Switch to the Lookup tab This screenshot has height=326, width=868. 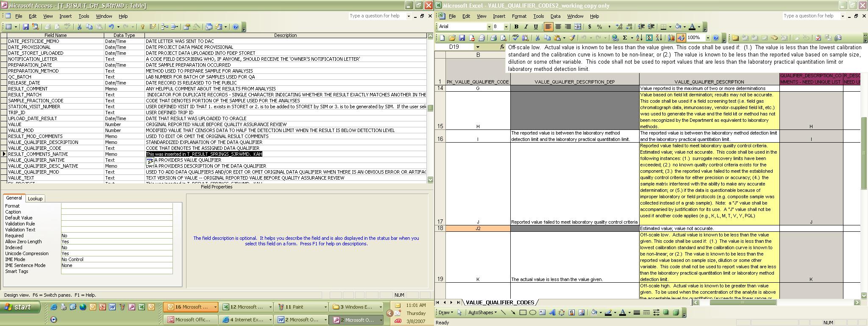[x=35, y=198]
